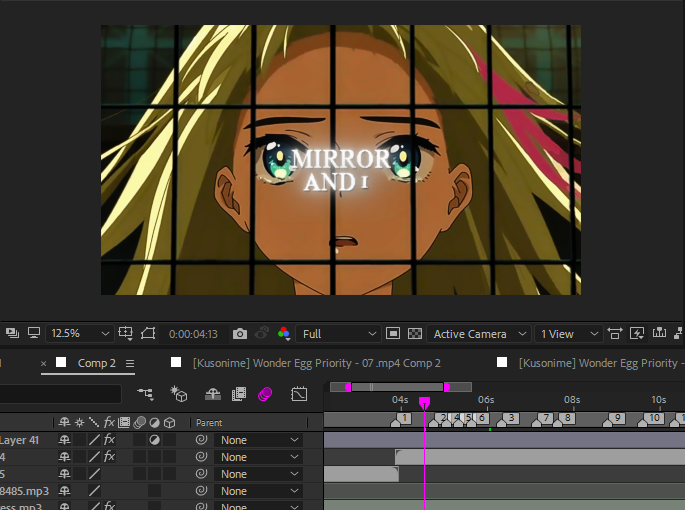Click the time navigator start handle
685x510 pixels.
348,387
